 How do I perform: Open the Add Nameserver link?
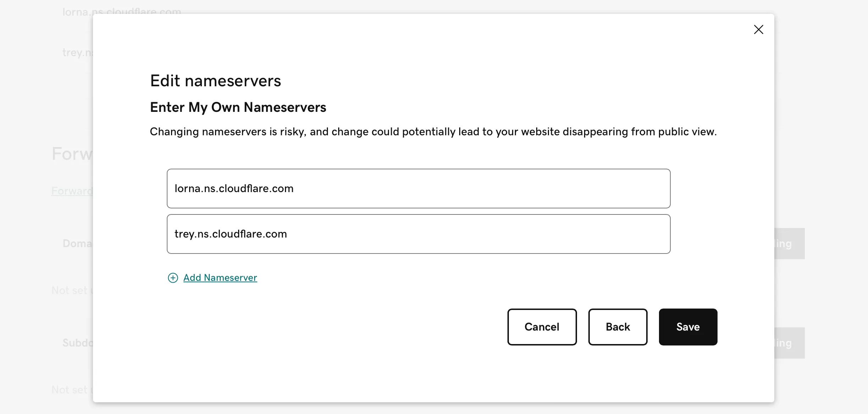click(220, 278)
